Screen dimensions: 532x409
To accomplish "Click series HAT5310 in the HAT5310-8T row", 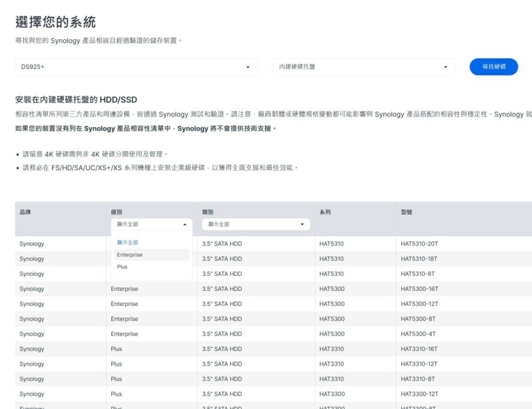I will coord(331,273).
